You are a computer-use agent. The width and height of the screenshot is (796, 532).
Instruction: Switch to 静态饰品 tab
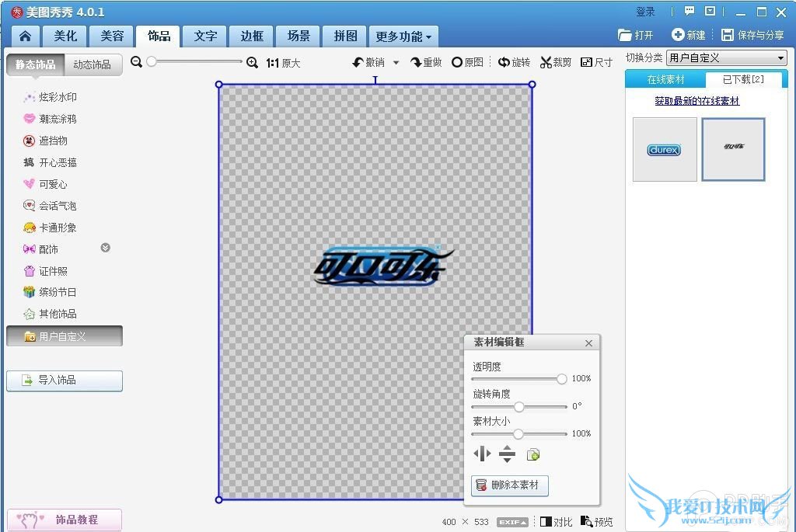tap(36, 64)
